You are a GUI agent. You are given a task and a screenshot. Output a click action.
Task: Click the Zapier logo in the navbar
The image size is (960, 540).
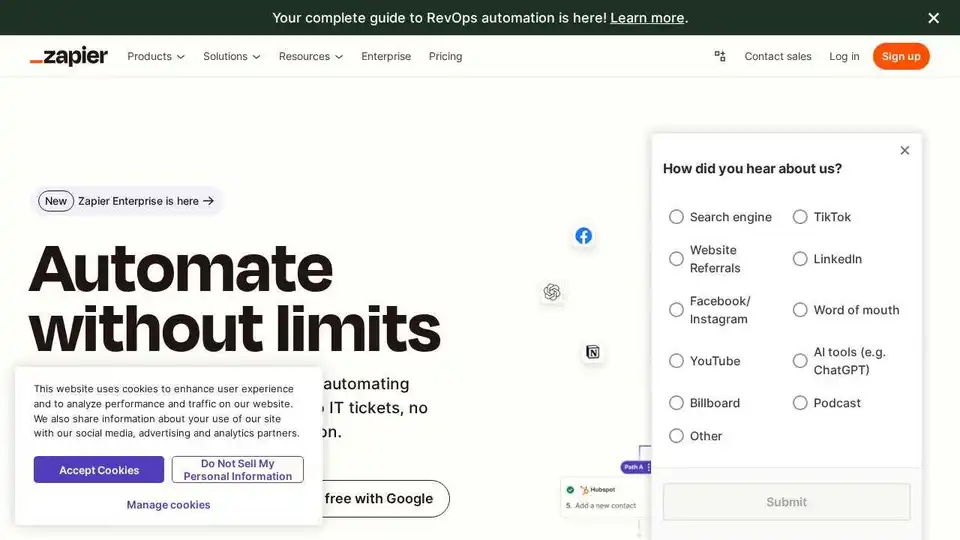click(x=69, y=57)
